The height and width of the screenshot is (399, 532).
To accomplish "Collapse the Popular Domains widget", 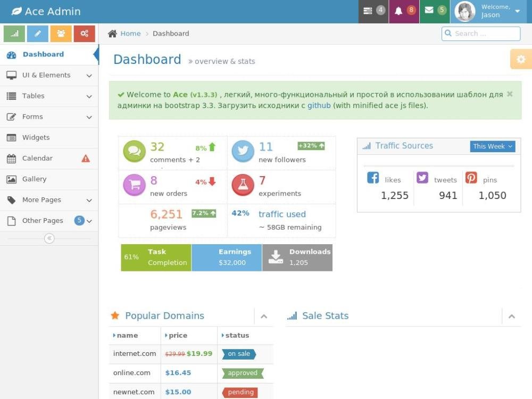I will (x=264, y=317).
